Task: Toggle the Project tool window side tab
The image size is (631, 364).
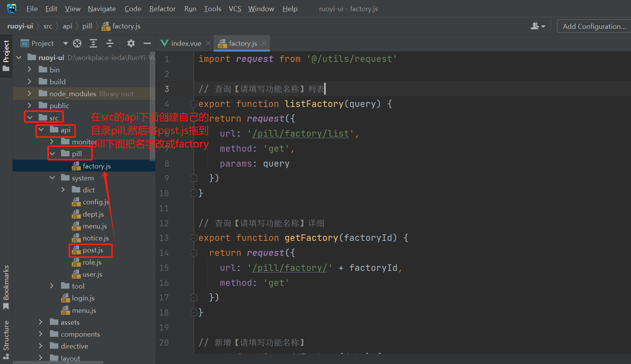Action: (x=6, y=56)
